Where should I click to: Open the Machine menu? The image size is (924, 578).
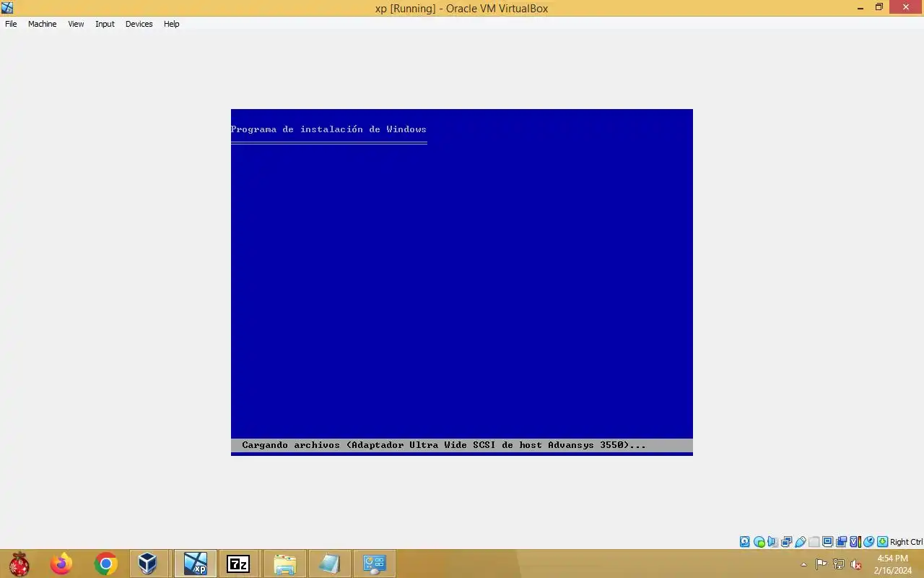click(x=42, y=24)
